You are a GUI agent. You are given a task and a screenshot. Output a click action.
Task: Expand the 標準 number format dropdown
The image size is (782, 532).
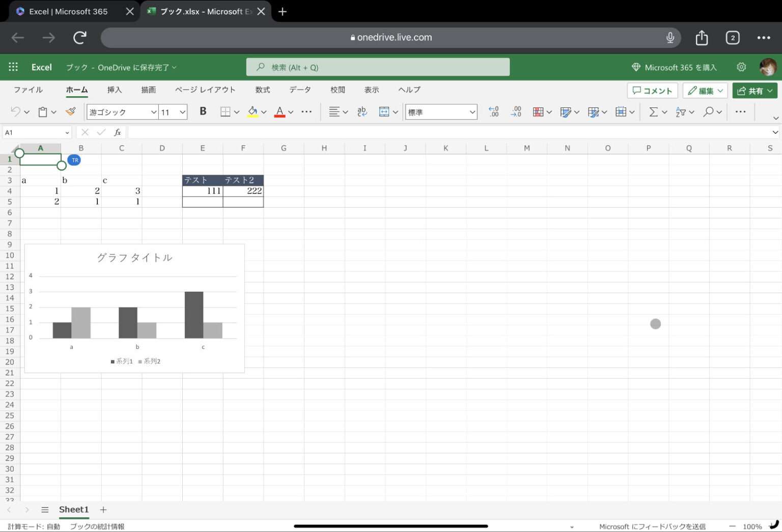tap(441, 112)
